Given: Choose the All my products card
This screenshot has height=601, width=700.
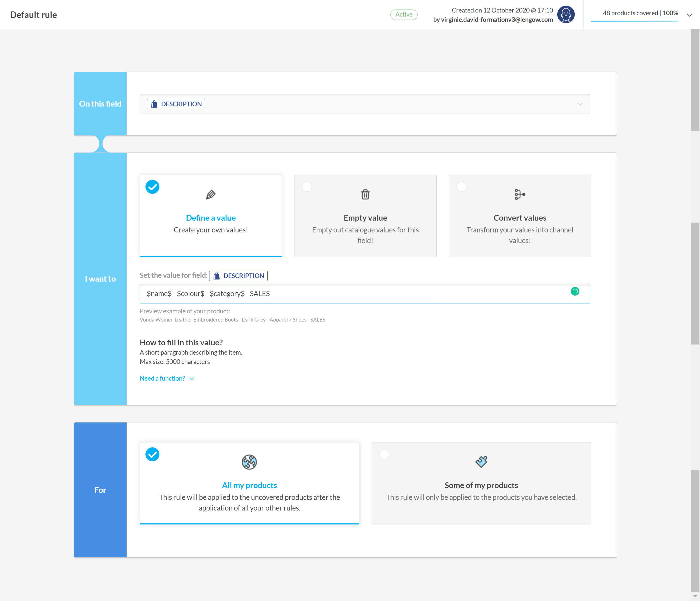Looking at the screenshot, I should tap(249, 483).
